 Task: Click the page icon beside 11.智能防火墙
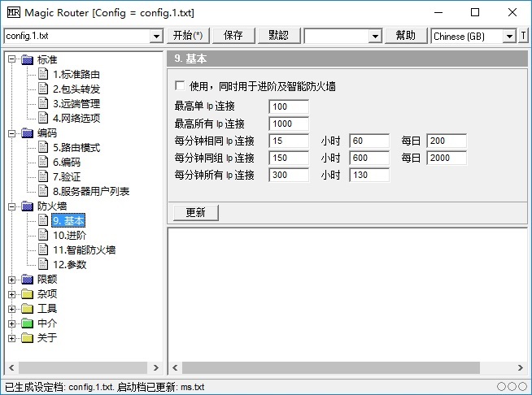pos(43,250)
